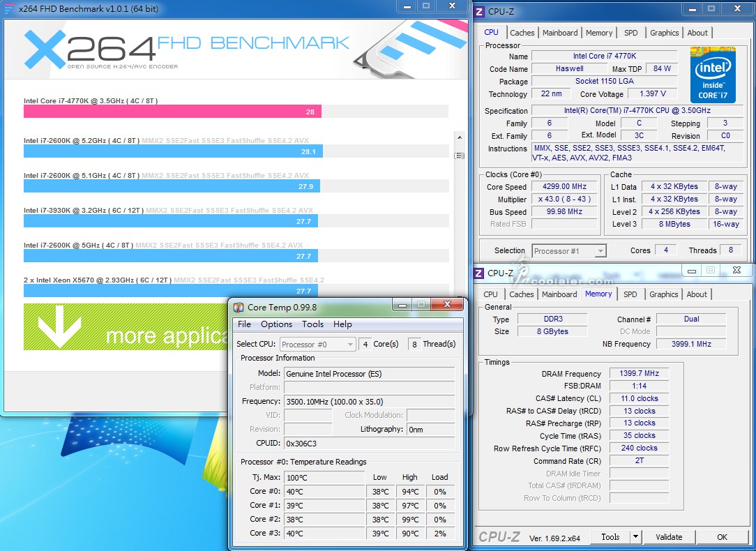Image resolution: width=756 pixels, height=551 pixels.
Task: Click the i7-2600K @ 5GHz result bar
Action: click(x=171, y=256)
